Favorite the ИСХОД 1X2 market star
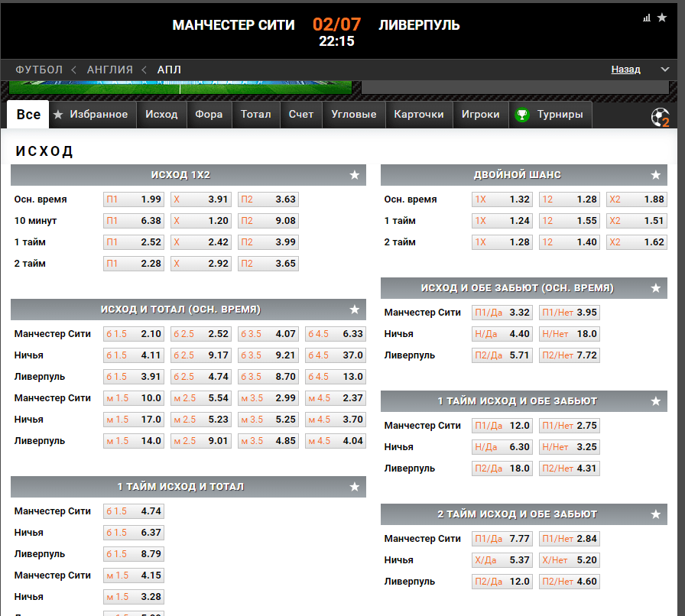 354,175
